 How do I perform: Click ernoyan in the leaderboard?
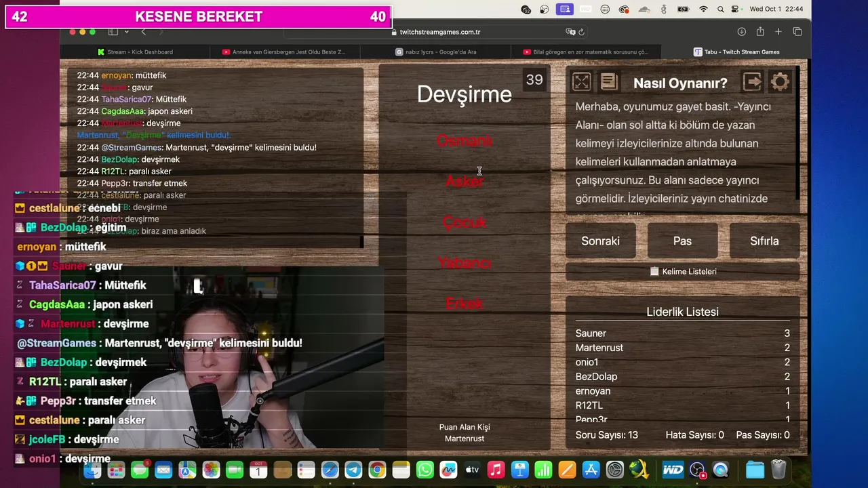tap(593, 391)
